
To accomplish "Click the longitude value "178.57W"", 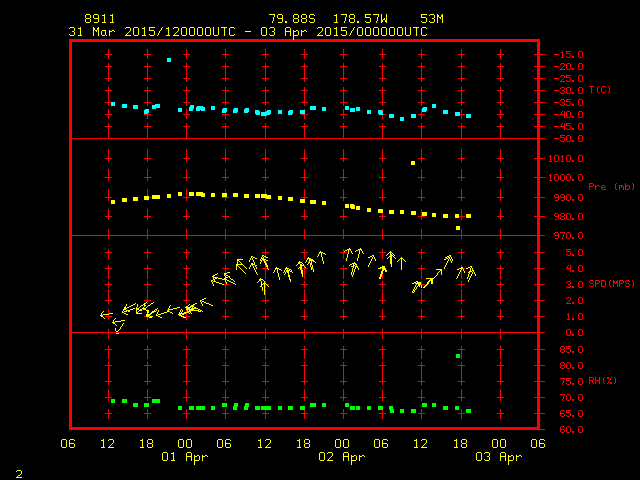I will 360,19.
